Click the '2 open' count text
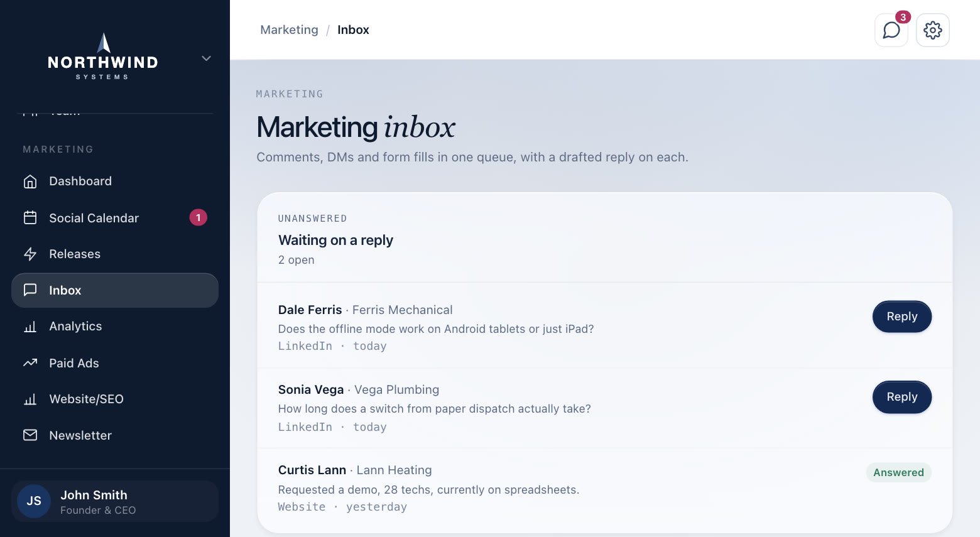The image size is (980, 537). click(297, 260)
